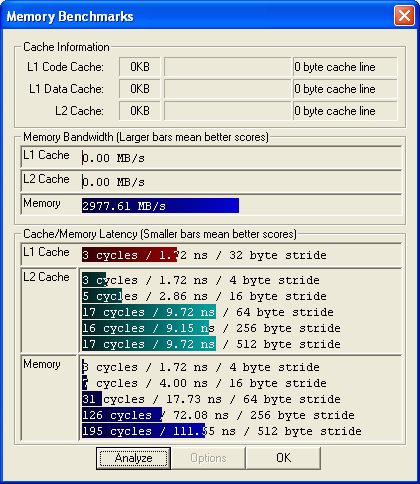The width and height of the screenshot is (420, 484).
Task: Click the OK button
Action: pos(283,458)
